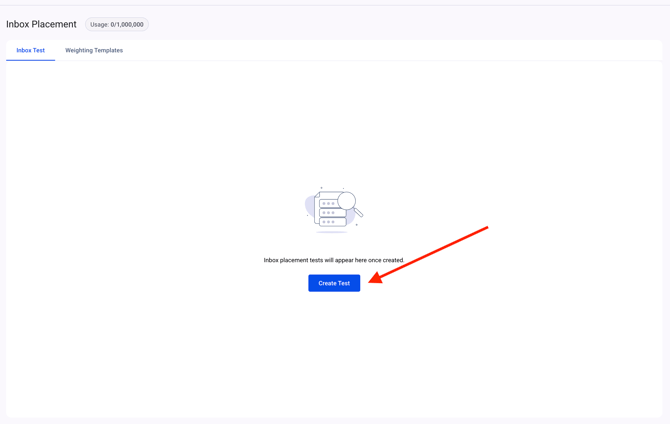Select the Inbox Test tab
Image resolution: width=670 pixels, height=424 pixels.
click(30, 50)
